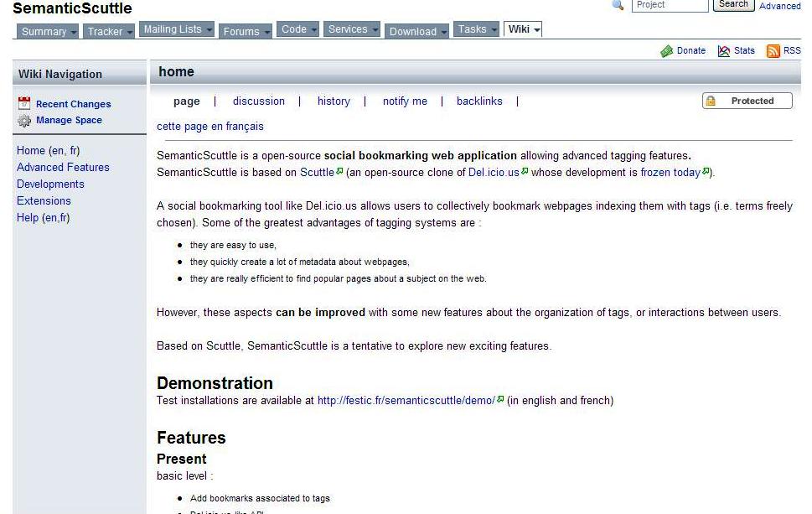Expand the Tasks tab dropdown arrow

coord(494,30)
